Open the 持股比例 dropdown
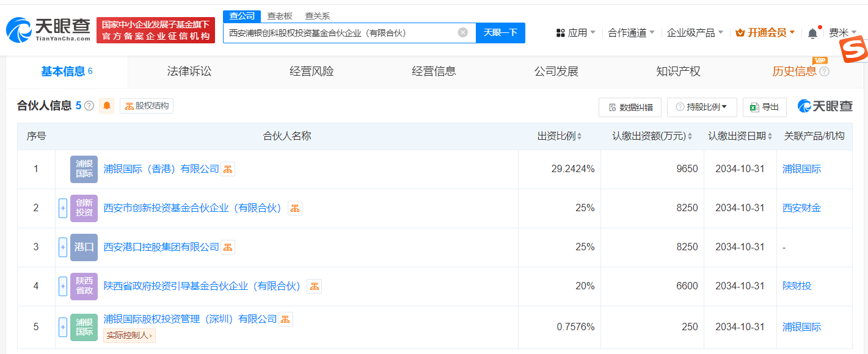 pyautogui.click(x=701, y=107)
